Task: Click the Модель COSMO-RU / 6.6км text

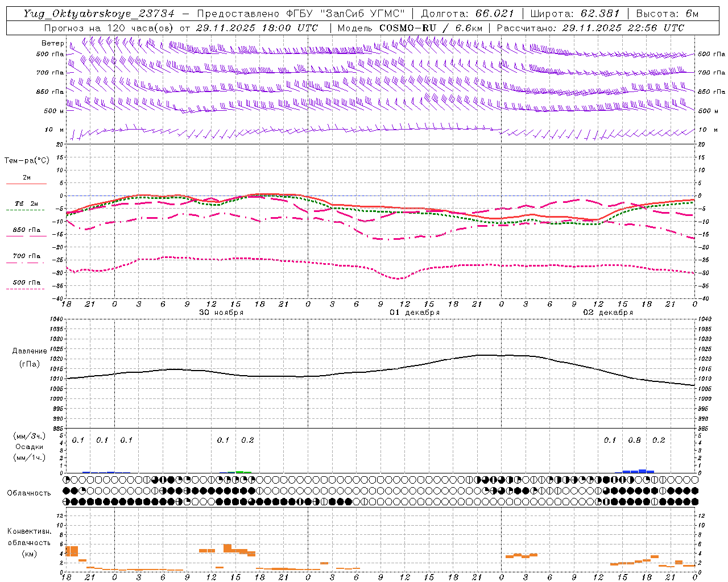Action: point(409,27)
